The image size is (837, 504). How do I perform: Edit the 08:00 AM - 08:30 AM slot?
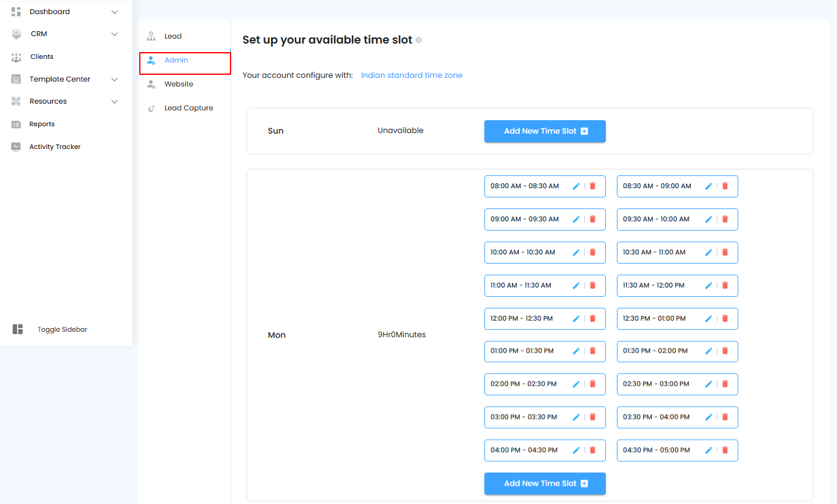coord(576,186)
